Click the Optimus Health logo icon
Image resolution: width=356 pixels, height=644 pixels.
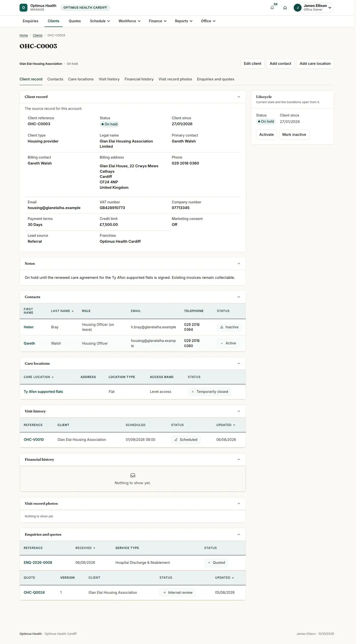point(23,8)
